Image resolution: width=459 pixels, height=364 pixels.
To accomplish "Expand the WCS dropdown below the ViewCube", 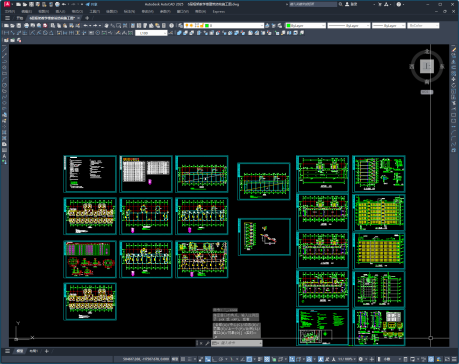I will pyautogui.click(x=427, y=92).
